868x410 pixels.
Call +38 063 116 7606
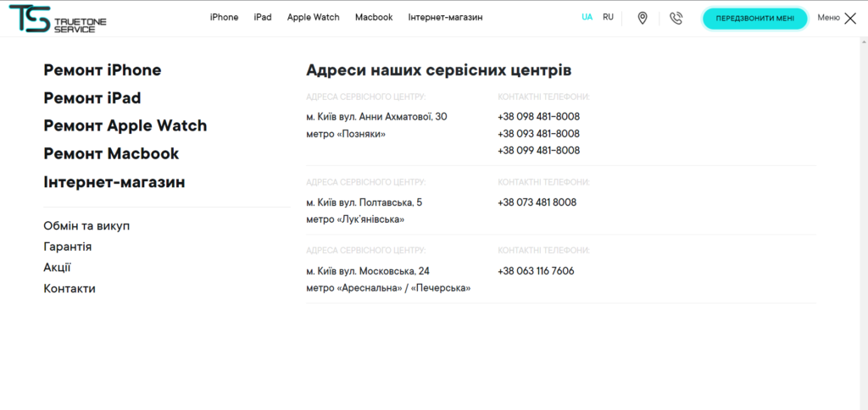coord(536,271)
